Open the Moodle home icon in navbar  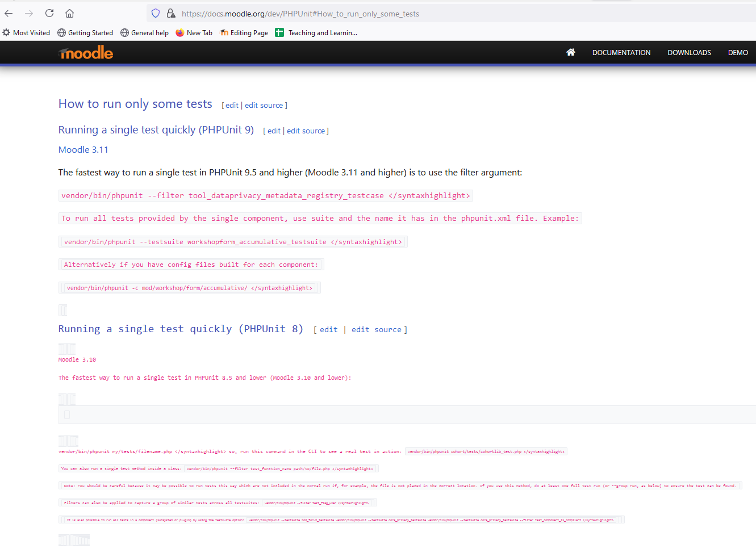[x=571, y=52]
